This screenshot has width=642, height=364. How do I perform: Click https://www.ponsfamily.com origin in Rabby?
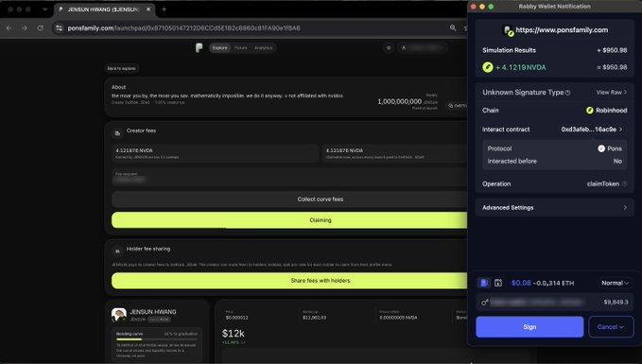[562, 30]
